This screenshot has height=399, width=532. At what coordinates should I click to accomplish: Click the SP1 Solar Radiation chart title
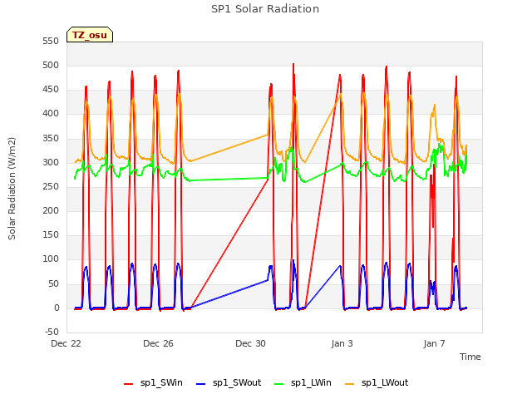265,9
